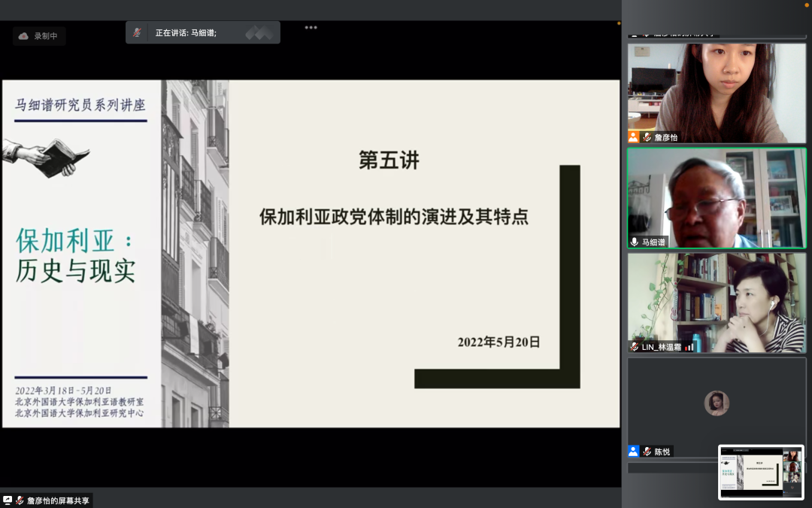Click the 詹彦怡的屏幕共享 label
Viewport: 812px width, 508px height.
point(57,500)
